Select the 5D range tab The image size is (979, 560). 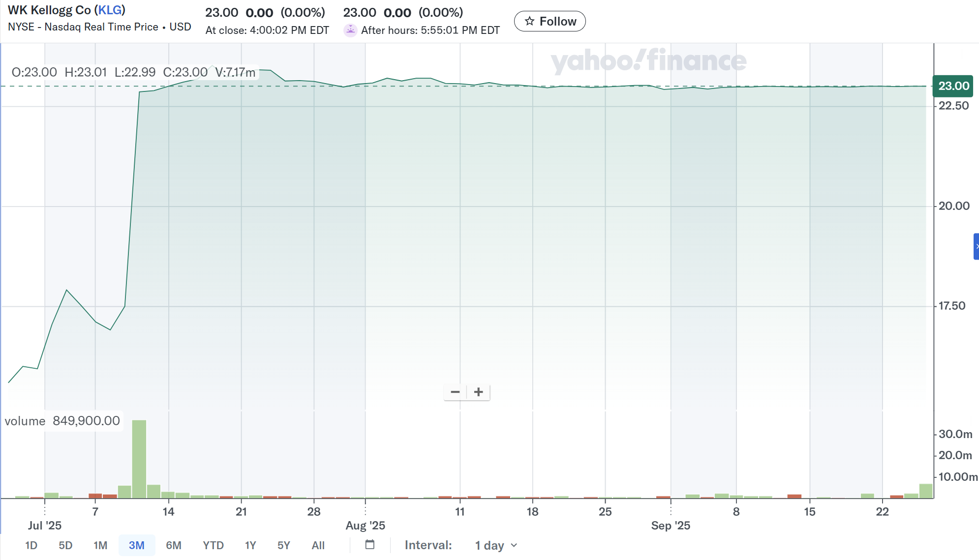tap(65, 545)
